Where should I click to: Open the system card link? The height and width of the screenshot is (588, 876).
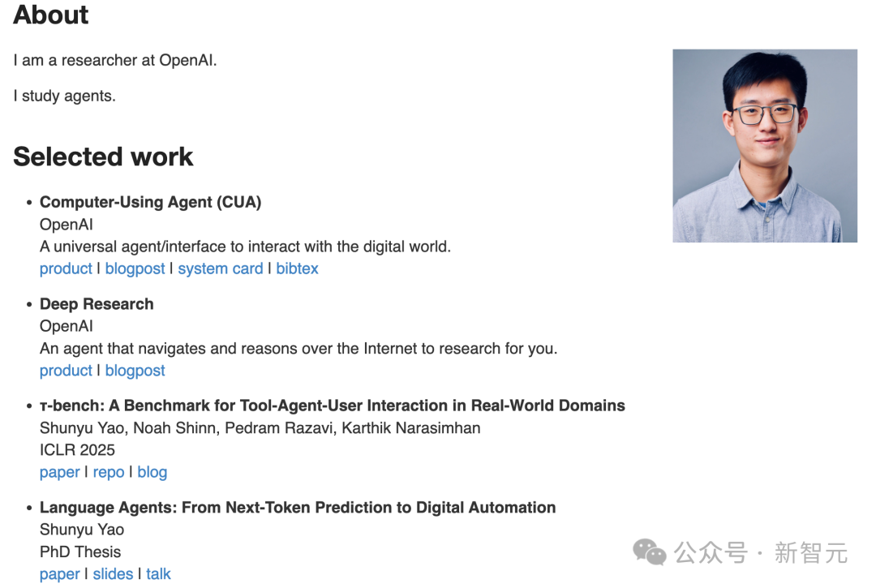pos(220,268)
